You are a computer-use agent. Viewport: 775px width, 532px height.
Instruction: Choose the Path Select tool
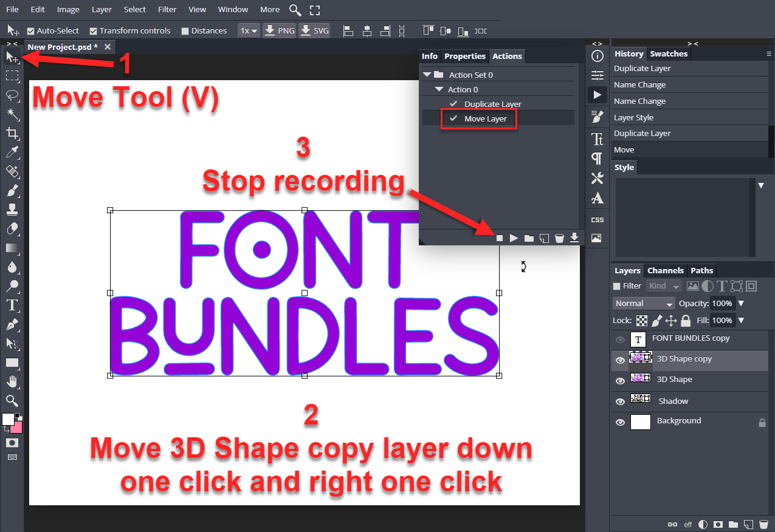12,344
